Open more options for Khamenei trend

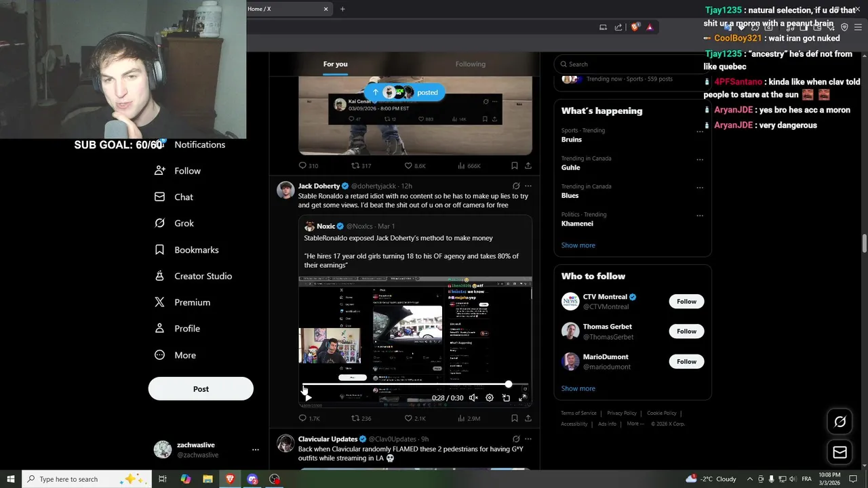pos(700,216)
